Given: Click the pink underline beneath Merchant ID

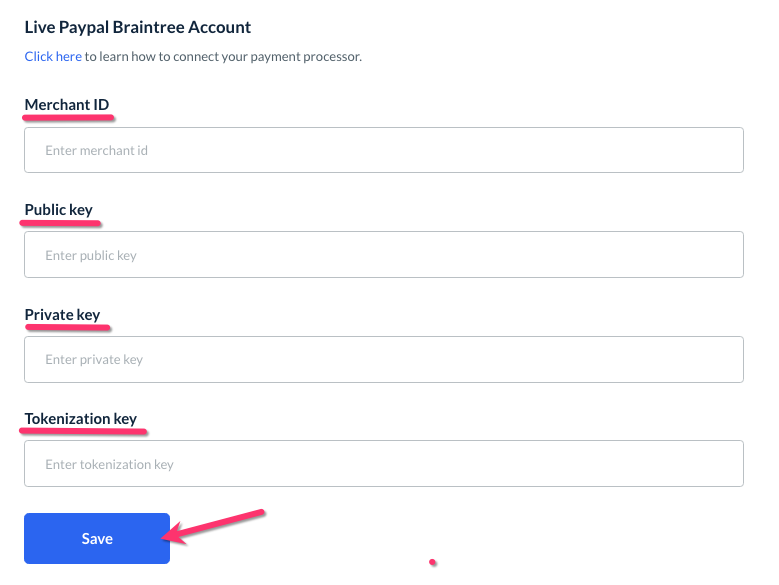Looking at the screenshot, I should (68, 118).
